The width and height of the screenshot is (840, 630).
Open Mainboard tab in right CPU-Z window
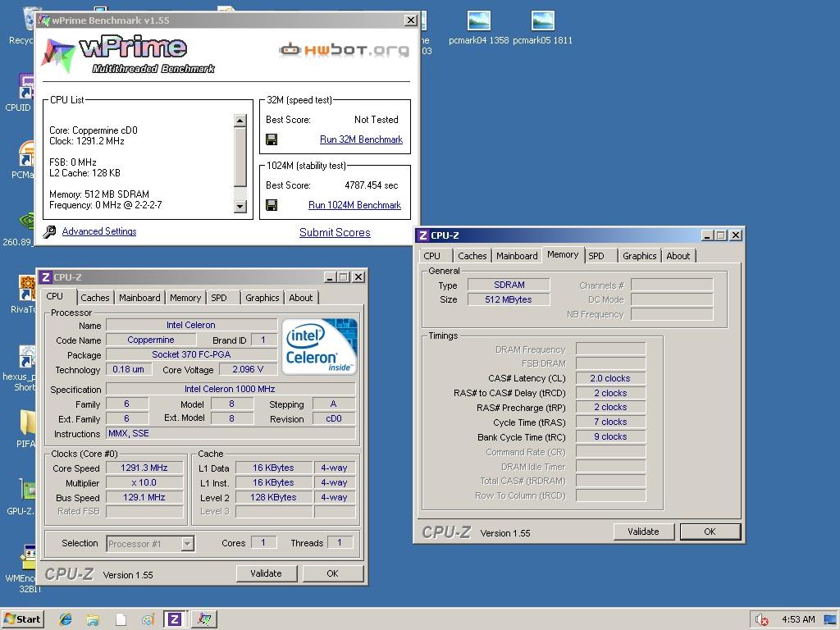(517, 256)
